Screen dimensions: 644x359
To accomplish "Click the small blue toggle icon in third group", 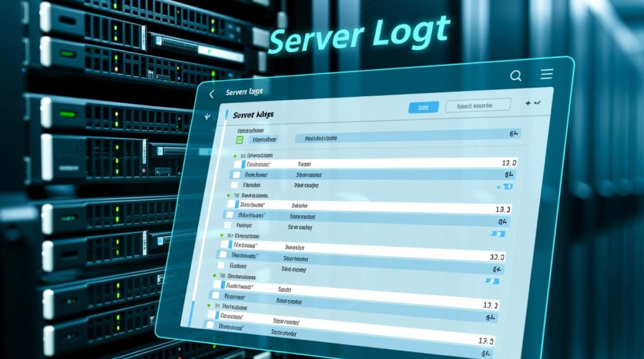I will 491,282.
